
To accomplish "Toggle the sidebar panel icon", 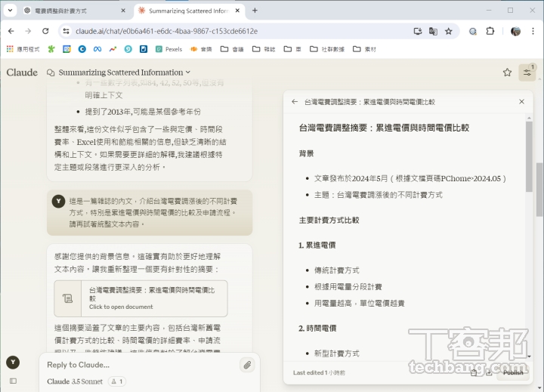I will point(13,381).
